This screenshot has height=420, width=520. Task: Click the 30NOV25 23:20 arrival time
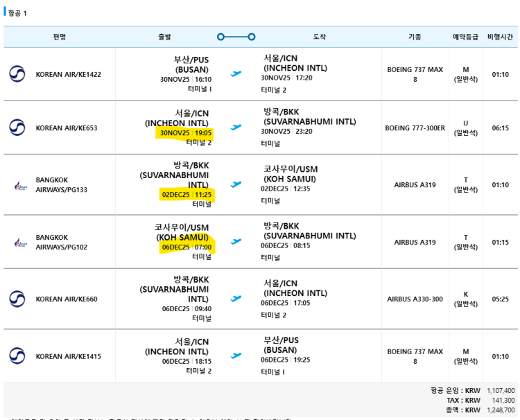pos(286,131)
